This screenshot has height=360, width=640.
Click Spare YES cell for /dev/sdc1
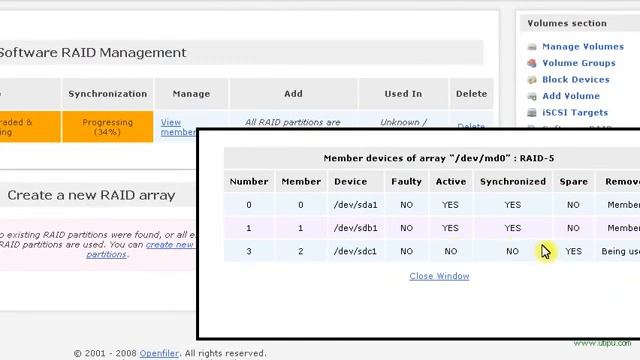pos(573,251)
